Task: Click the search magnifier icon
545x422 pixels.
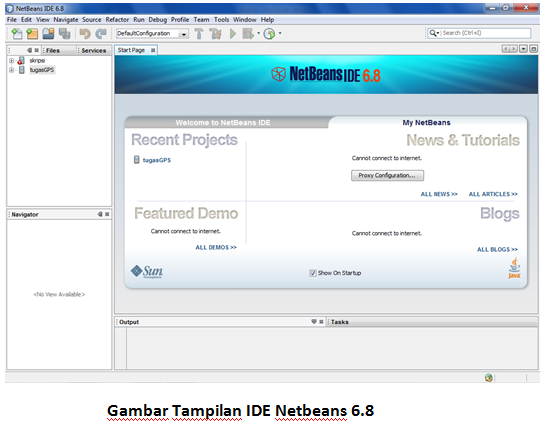Action: [432, 33]
